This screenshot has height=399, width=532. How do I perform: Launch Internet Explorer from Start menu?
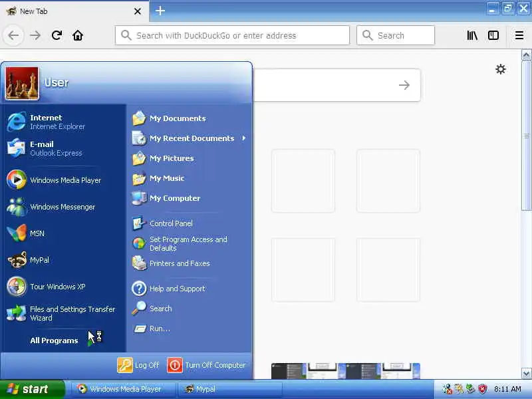coord(63,122)
